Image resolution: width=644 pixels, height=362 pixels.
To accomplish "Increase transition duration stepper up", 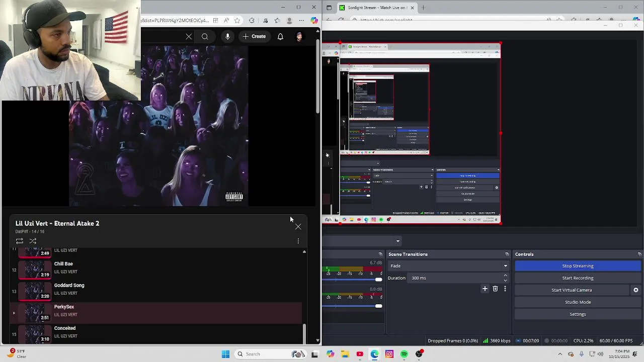I will coord(506,276).
